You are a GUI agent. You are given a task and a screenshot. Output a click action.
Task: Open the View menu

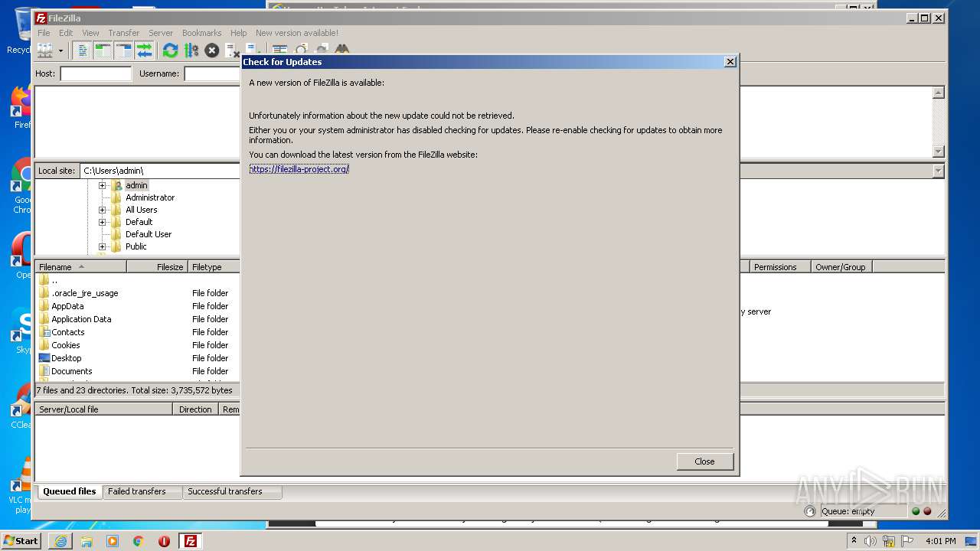[90, 33]
